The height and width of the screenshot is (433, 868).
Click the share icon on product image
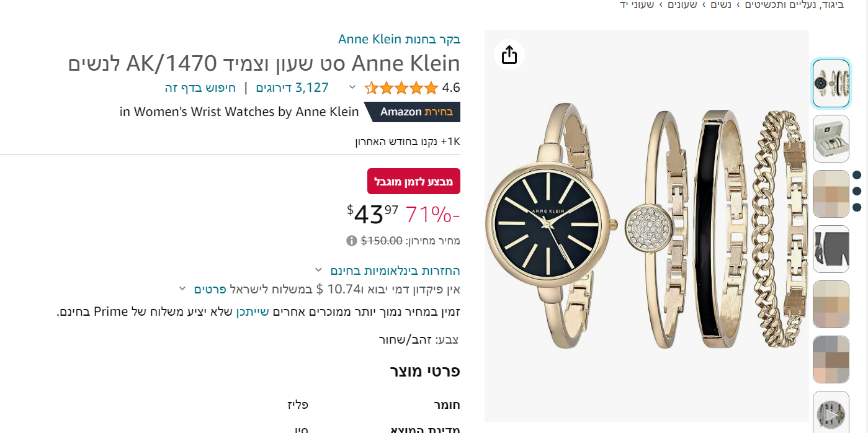tap(509, 55)
